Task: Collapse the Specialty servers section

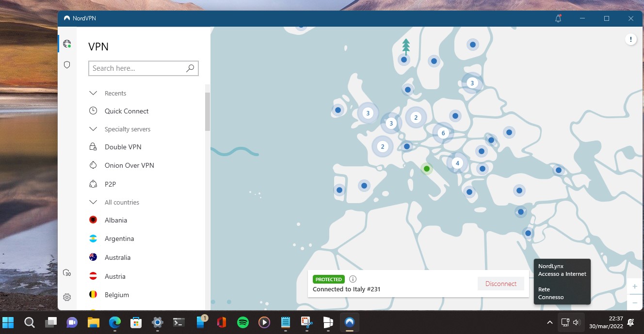Action: [93, 129]
